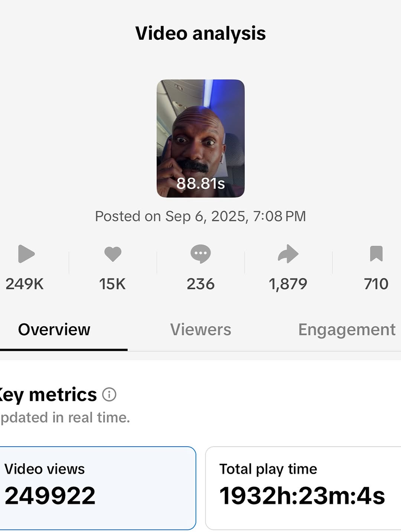Tap the 710 saves count
401x532 pixels.
376,284
